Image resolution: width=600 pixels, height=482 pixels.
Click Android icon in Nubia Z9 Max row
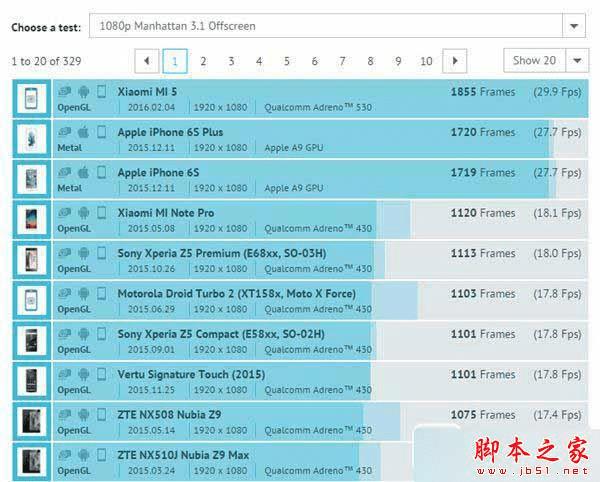coord(83,455)
